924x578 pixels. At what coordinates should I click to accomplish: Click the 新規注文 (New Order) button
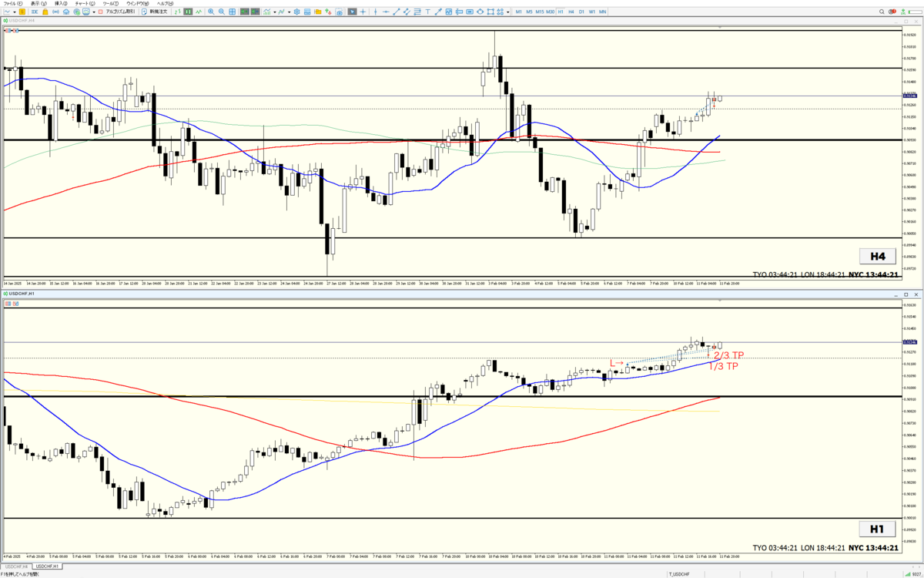155,12
